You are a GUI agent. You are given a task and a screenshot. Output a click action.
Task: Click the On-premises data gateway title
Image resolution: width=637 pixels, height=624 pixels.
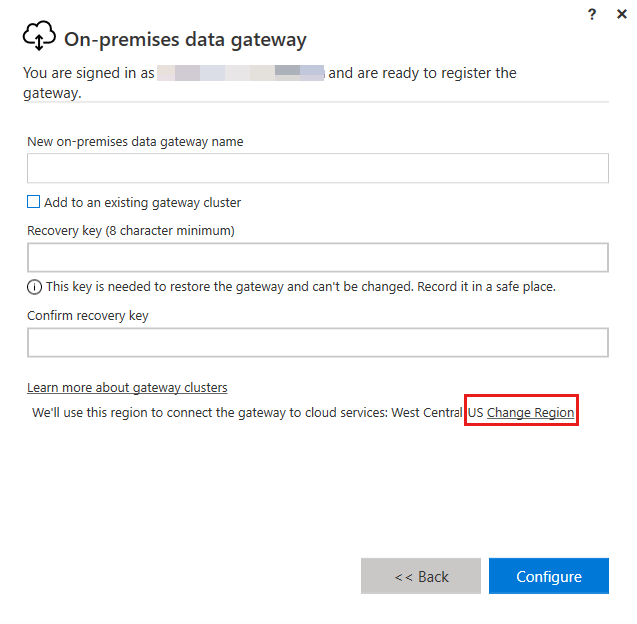coord(185,40)
